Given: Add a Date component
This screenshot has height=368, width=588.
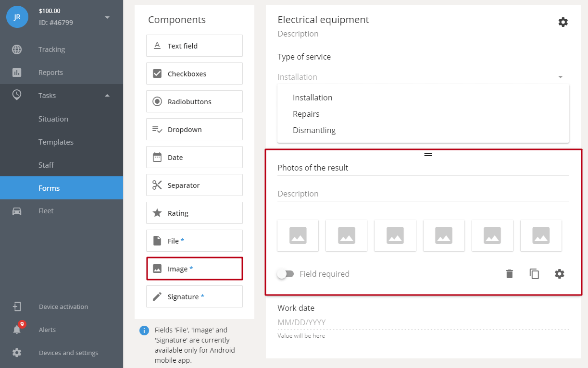Looking at the screenshot, I should tap(194, 157).
